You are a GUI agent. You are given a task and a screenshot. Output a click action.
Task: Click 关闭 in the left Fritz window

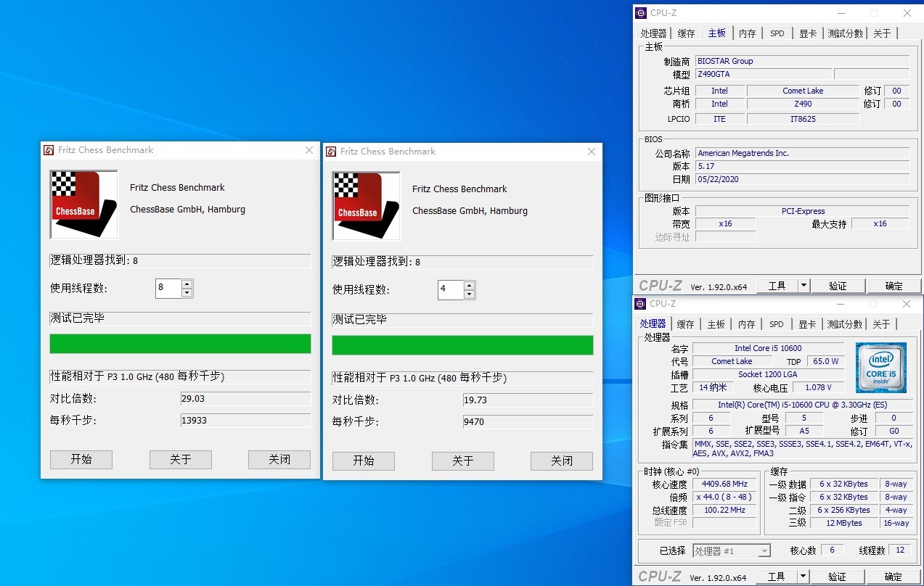point(279,459)
